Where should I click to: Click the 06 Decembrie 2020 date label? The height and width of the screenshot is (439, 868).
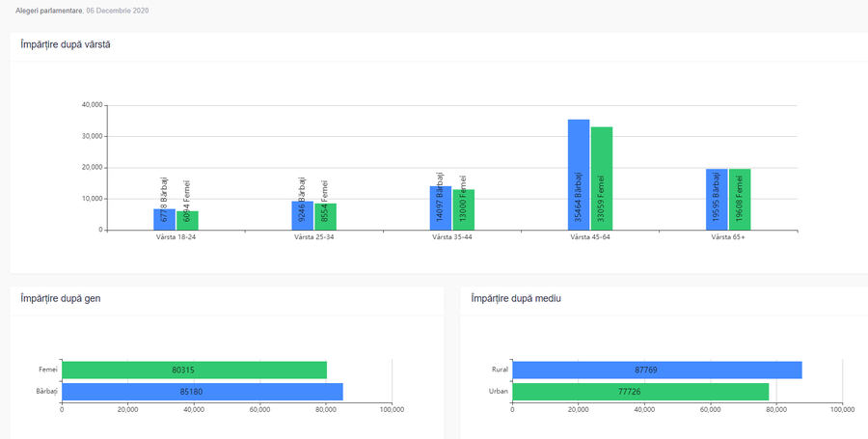click(118, 10)
